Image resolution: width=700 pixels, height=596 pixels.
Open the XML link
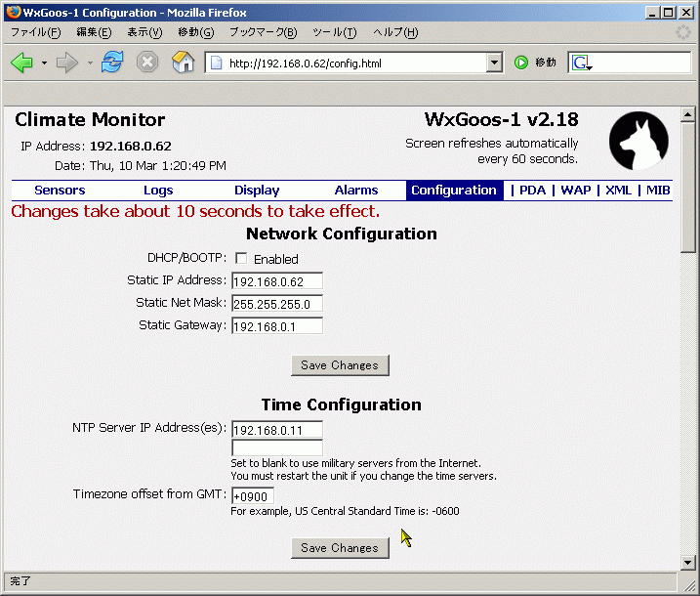click(x=619, y=191)
